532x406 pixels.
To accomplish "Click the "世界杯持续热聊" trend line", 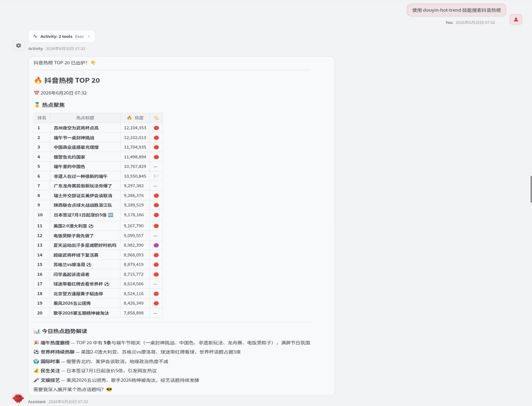I will (137, 352).
